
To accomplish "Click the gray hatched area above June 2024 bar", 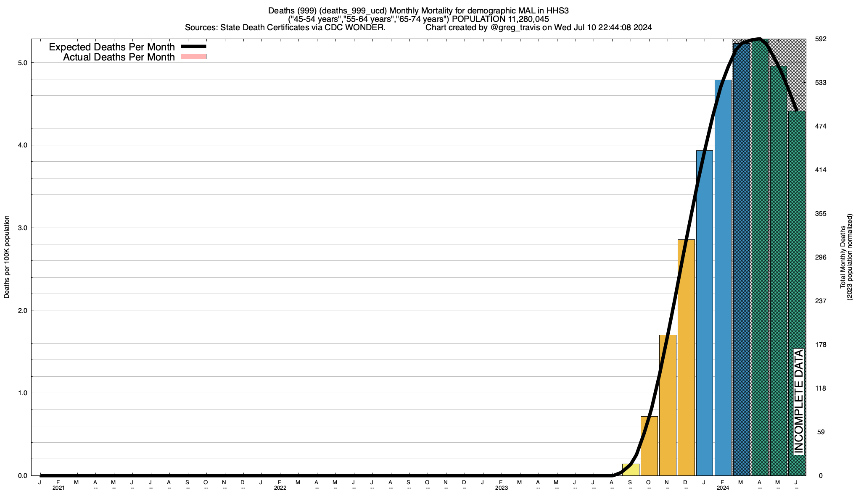I will 798,75.
